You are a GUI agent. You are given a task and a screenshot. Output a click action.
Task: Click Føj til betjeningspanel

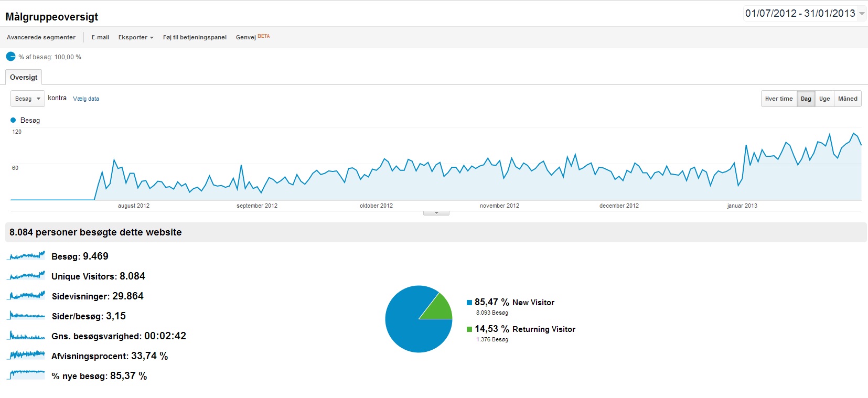pyautogui.click(x=195, y=37)
